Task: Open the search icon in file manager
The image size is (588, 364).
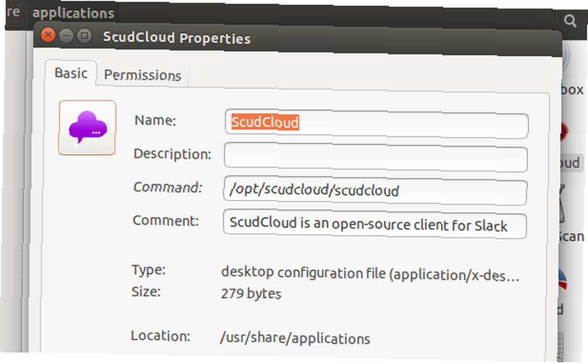Action: pos(570,21)
